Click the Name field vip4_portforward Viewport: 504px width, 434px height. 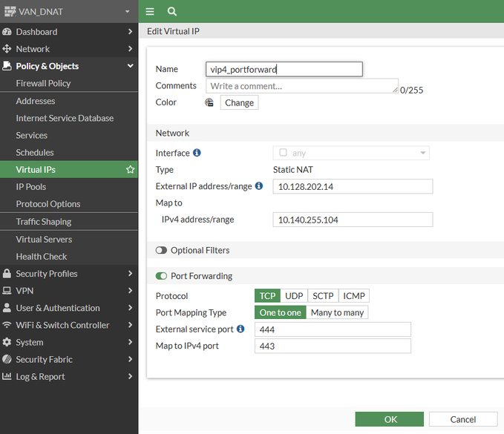pos(284,70)
